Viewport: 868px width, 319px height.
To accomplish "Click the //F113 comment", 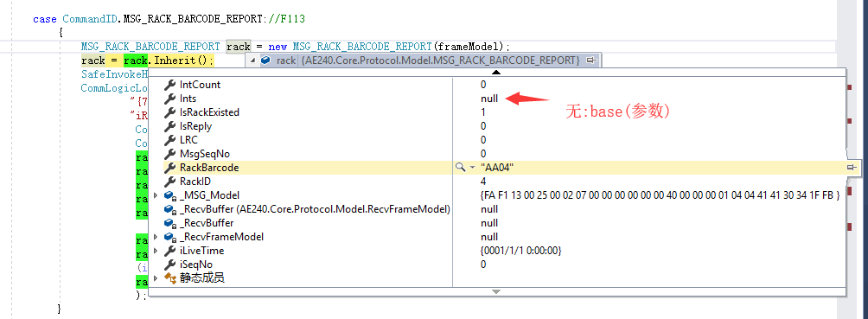I will 287,19.
